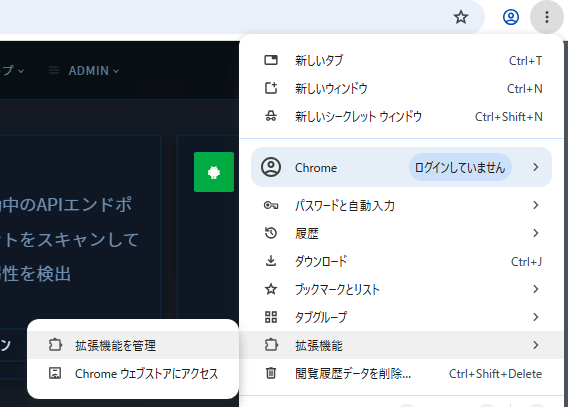Click the new window icon beside 新しいウィンドウ

point(271,88)
